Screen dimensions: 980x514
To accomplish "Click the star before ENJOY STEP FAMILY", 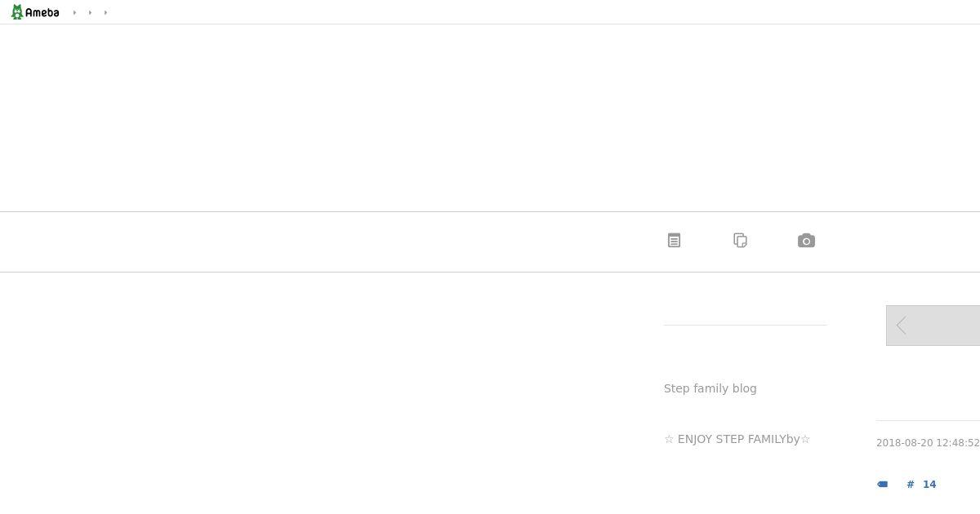I will point(669,439).
